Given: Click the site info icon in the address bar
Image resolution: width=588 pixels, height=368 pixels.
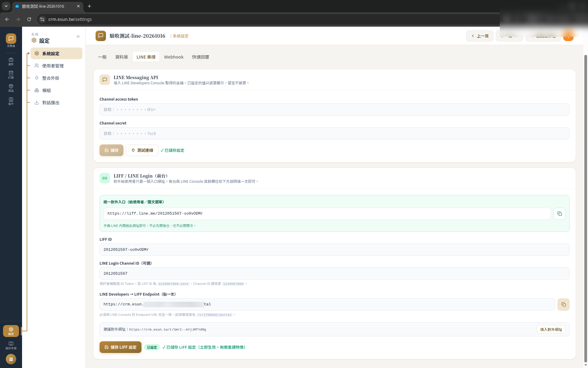Looking at the screenshot, I should pos(42,19).
